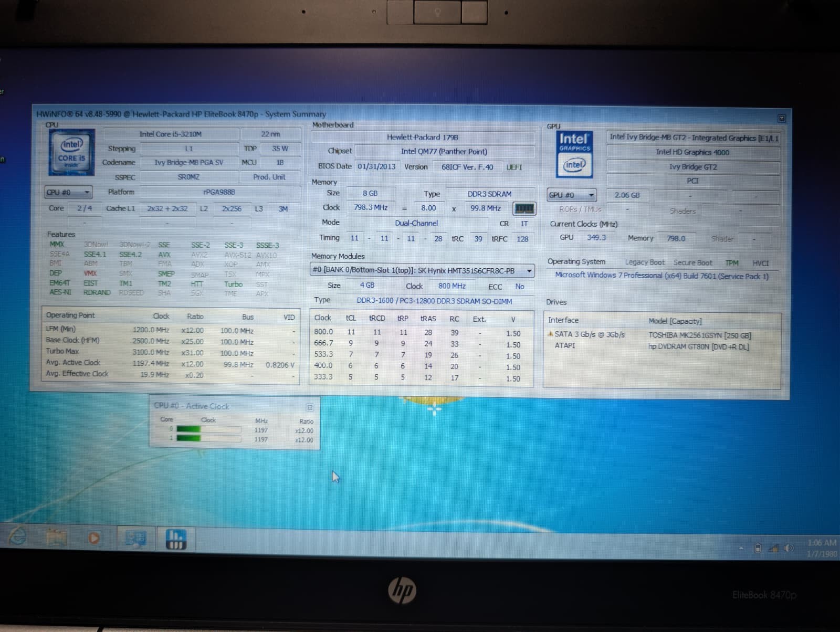Click the Intel QM77 (Panther Point) chipset field

(444, 151)
